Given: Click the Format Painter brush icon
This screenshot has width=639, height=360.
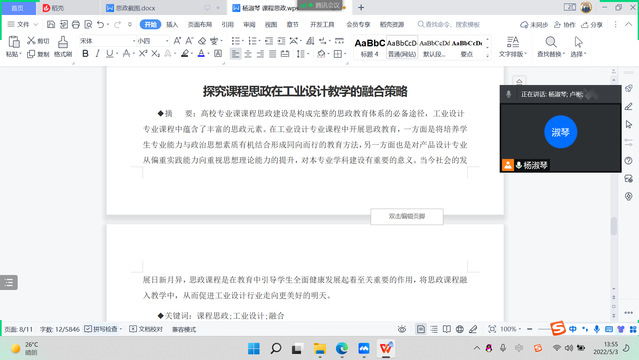Looking at the screenshot, I should tap(63, 42).
